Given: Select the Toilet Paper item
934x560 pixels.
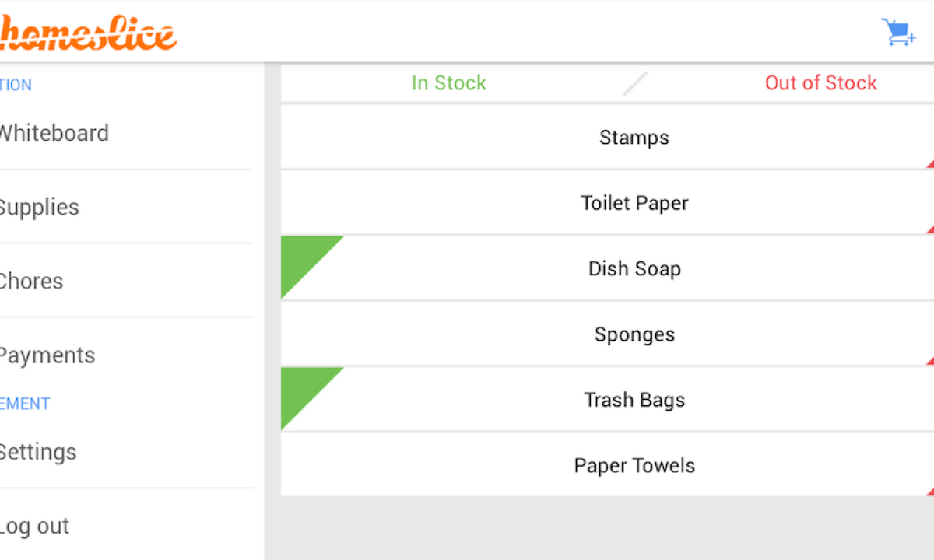Looking at the screenshot, I should (634, 203).
